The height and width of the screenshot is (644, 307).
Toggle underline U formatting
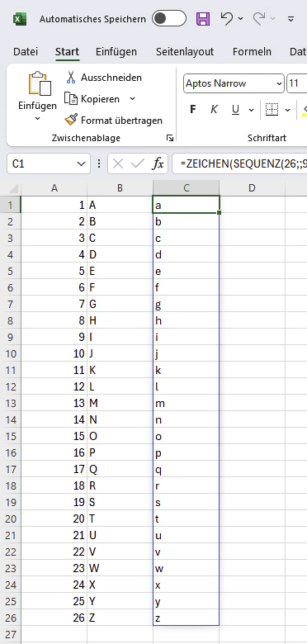[x=235, y=109]
